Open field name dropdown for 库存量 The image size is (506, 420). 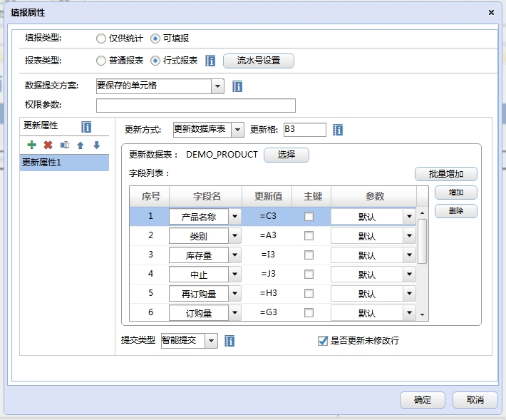pos(234,255)
